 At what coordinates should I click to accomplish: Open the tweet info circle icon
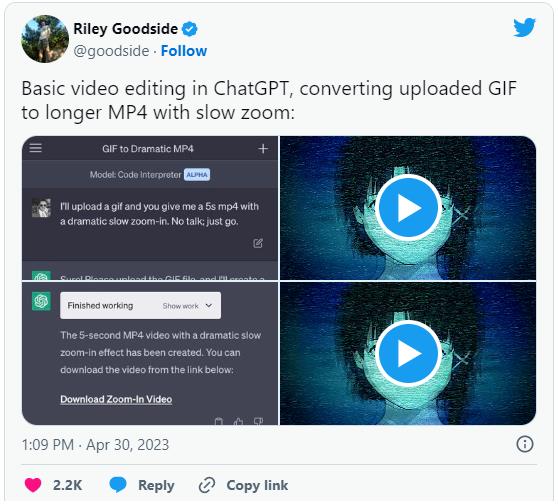pyautogui.click(x=525, y=444)
